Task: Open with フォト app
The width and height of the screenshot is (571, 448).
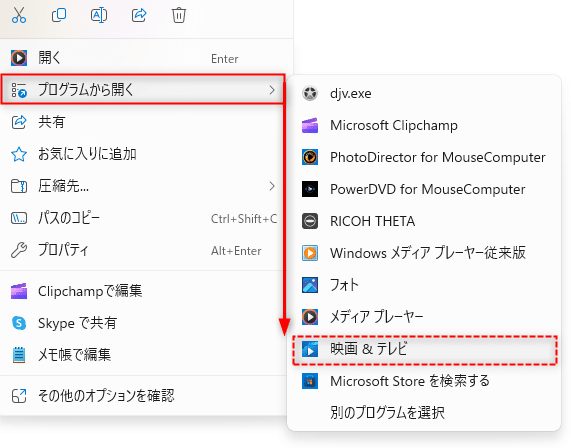Action: point(424,285)
